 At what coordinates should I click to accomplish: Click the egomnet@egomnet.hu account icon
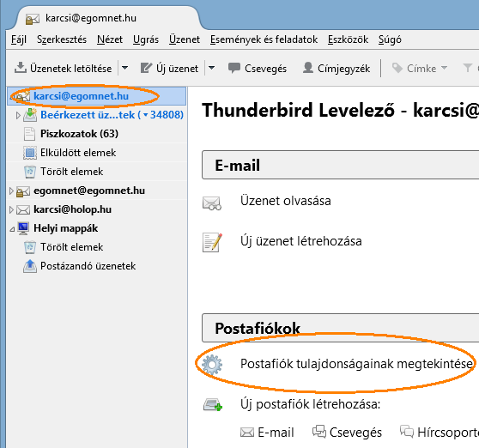[x=23, y=191]
